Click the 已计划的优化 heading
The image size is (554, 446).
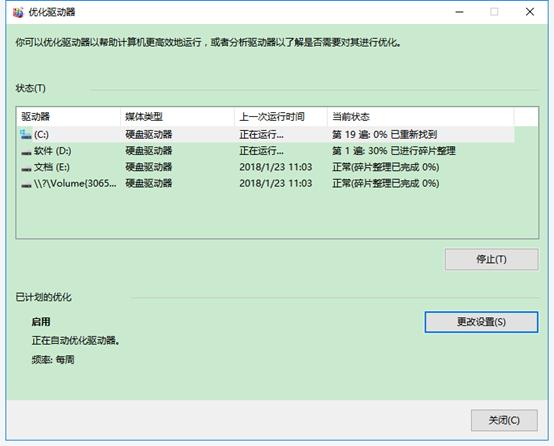click(43, 297)
